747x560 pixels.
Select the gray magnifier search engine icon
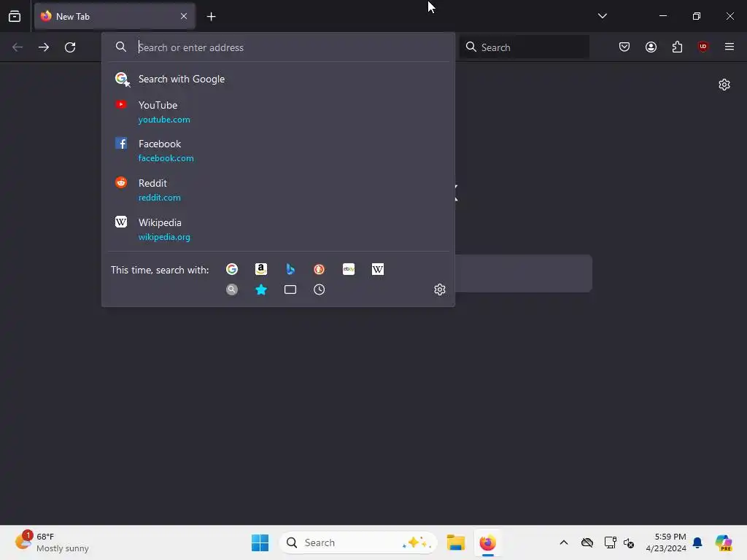[232, 289]
